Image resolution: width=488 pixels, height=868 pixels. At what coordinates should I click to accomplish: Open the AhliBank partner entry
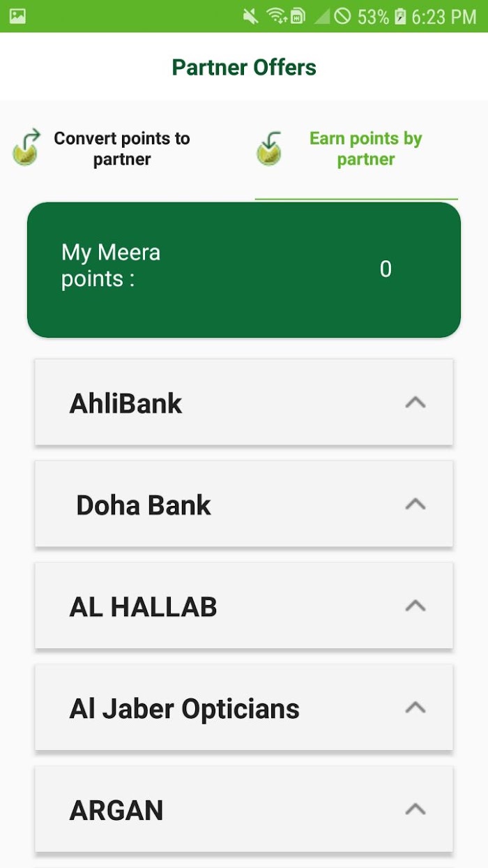point(126,403)
